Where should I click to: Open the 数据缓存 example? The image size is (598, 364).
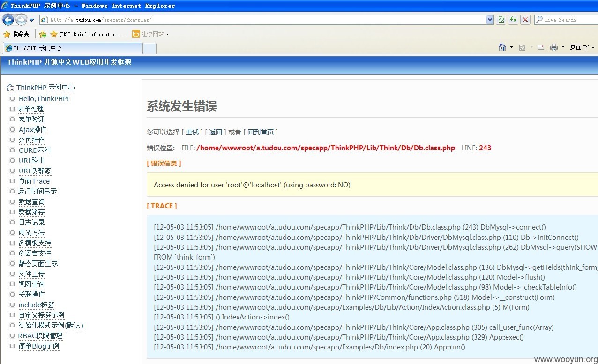tap(31, 212)
